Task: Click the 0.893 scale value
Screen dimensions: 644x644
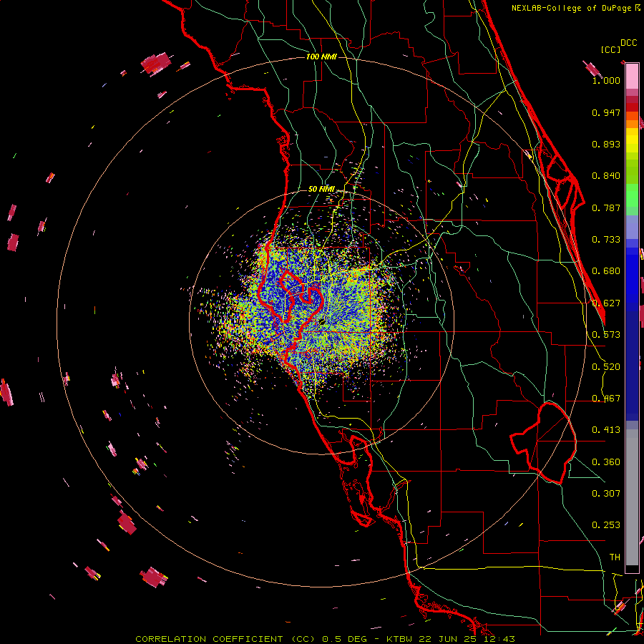Action: pyautogui.click(x=606, y=144)
